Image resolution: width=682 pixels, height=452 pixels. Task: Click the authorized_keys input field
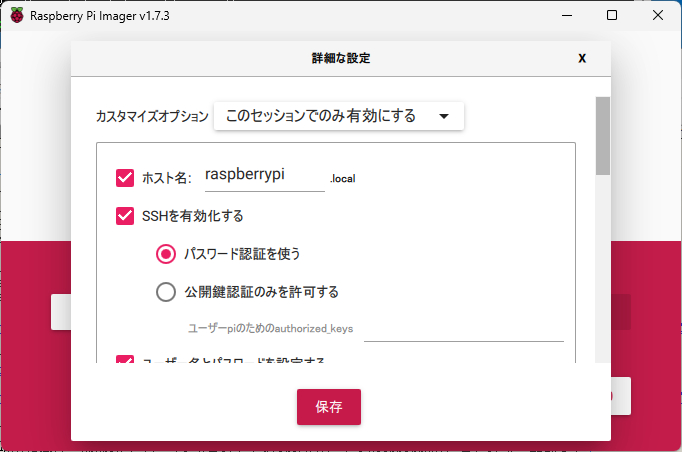pos(464,331)
